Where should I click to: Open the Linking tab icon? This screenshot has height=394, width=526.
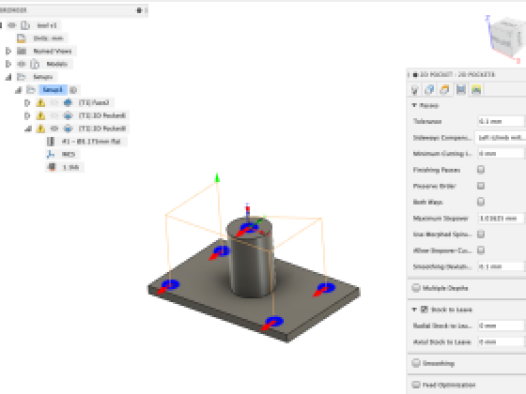point(476,90)
